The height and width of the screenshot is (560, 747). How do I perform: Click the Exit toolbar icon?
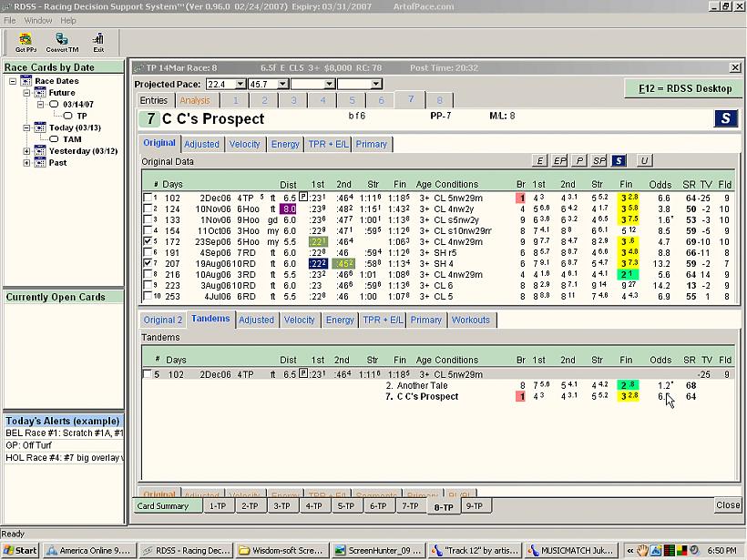pos(98,43)
